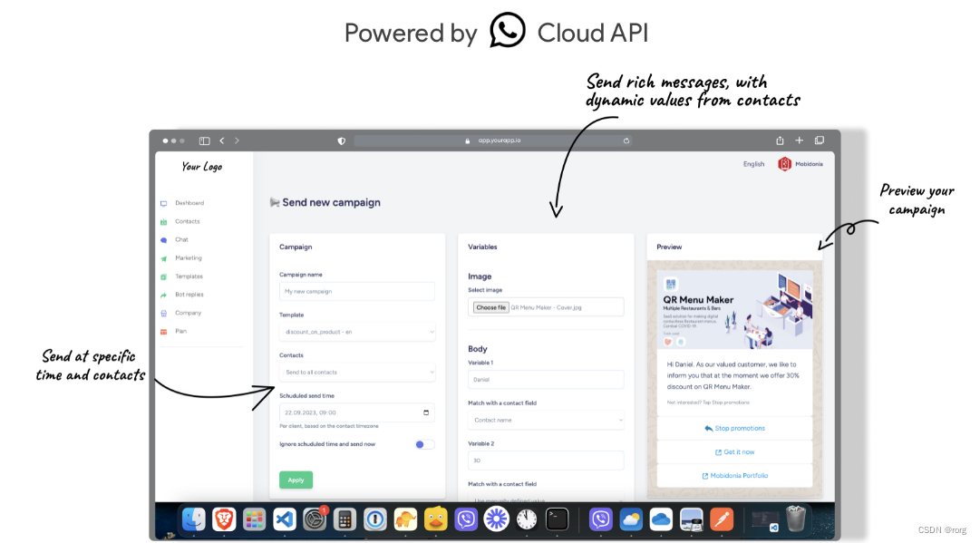
Task: Click the Scheduled send time date field
Action: point(357,412)
